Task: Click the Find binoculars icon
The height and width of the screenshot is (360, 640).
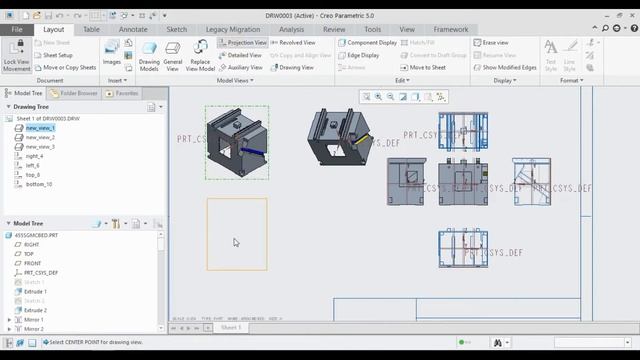Action: click(x=498, y=343)
